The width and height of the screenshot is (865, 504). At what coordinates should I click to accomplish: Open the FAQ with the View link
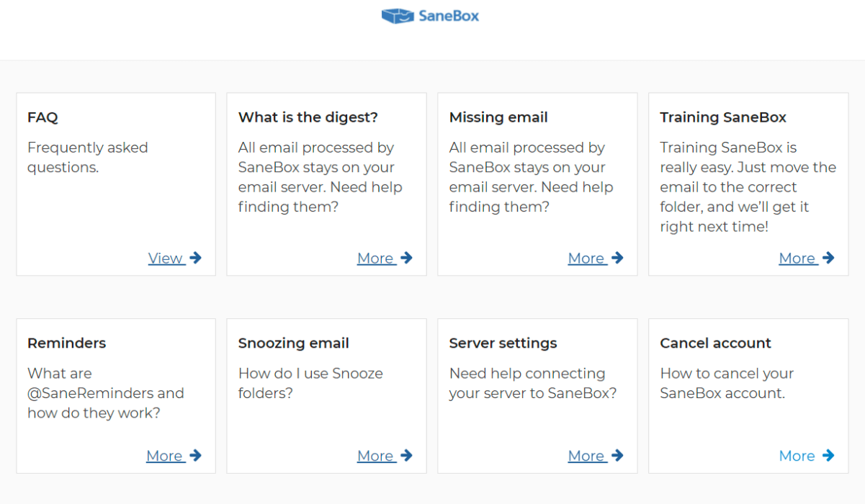click(x=166, y=258)
